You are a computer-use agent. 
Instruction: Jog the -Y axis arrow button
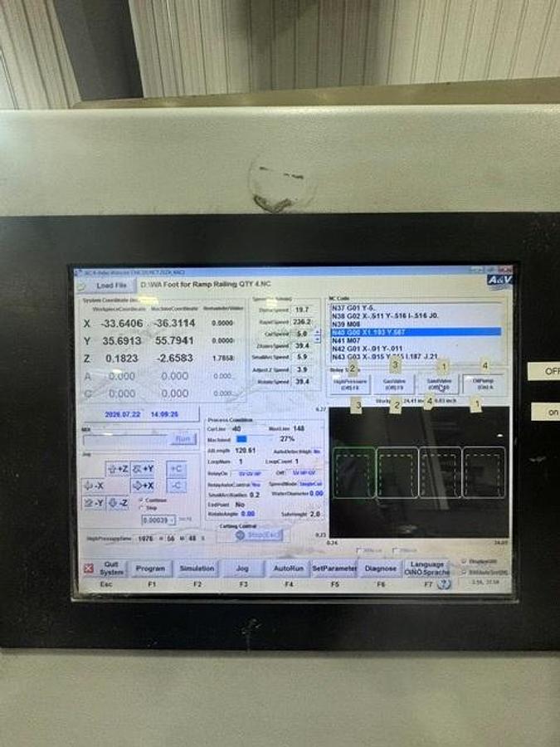pyautogui.click(x=93, y=503)
